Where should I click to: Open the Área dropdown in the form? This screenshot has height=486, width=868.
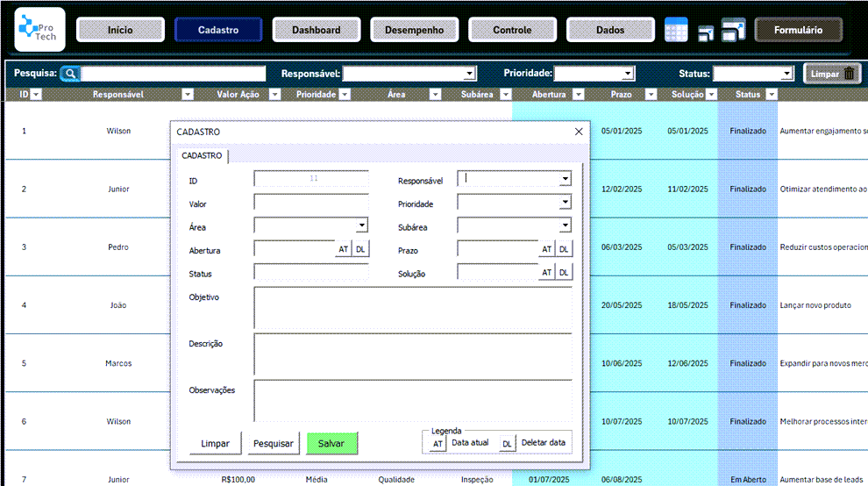(362, 225)
